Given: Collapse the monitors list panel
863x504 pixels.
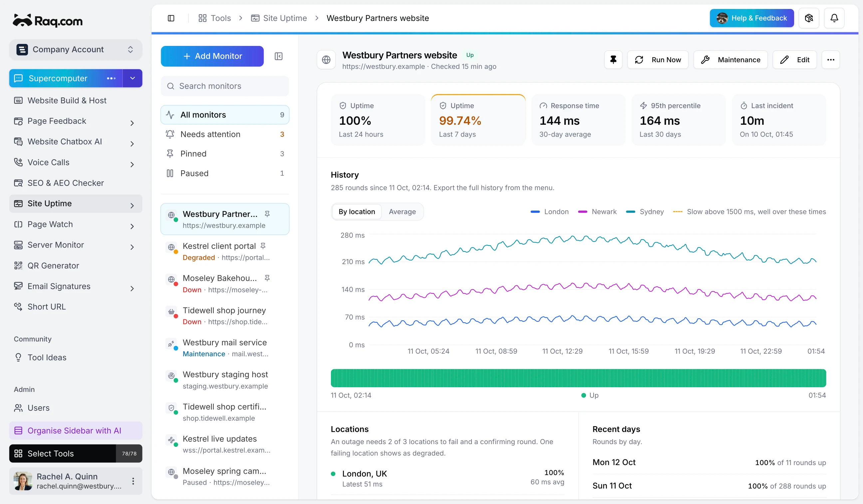Looking at the screenshot, I should coord(278,56).
